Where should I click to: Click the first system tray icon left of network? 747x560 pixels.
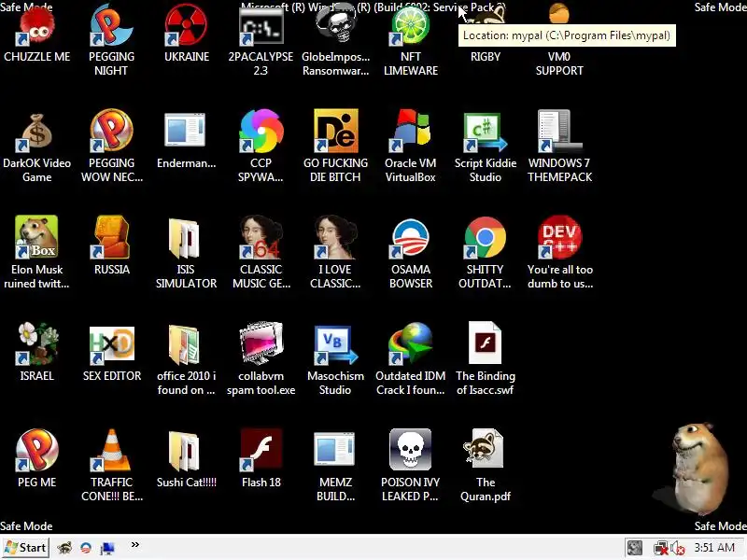click(x=635, y=548)
